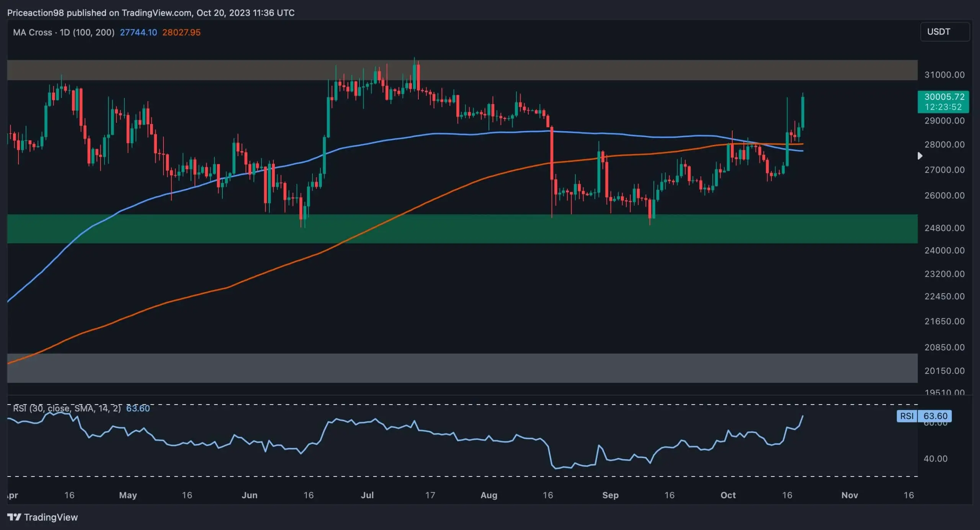Click the right-facing arrow marker on price scale
This screenshot has width=980, height=530.
pyautogui.click(x=920, y=156)
